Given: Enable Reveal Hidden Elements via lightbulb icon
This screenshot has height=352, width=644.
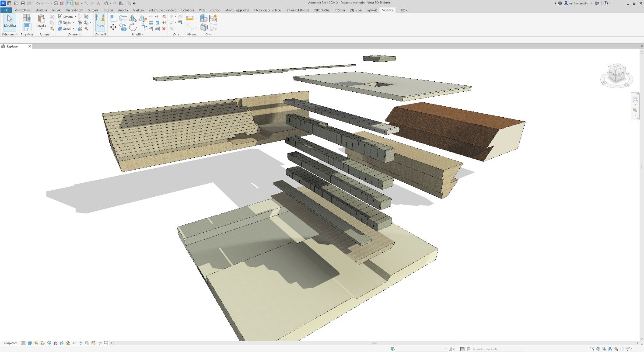Looking at the screenshot, I should coord(80,343).
